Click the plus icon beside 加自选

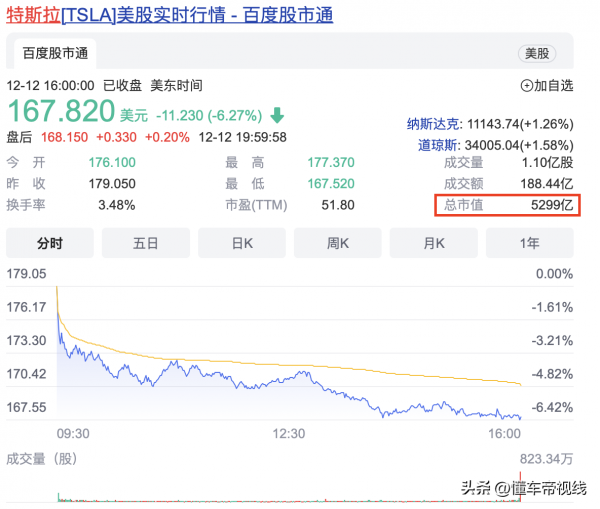click(527, 86)
